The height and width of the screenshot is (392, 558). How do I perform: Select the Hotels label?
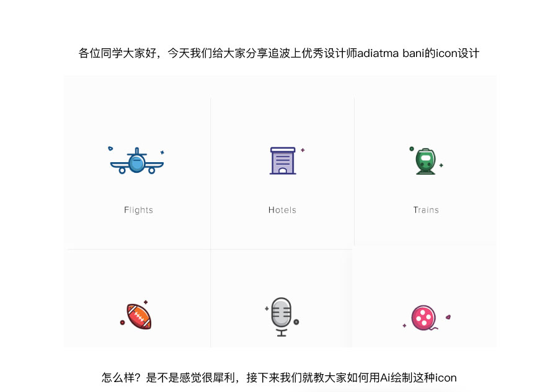[x=282, y=210]
